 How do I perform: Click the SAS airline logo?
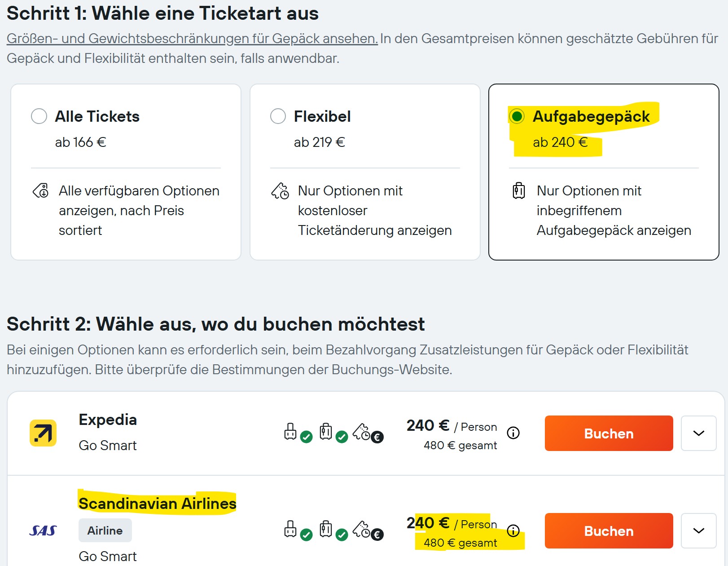point(43,531)
